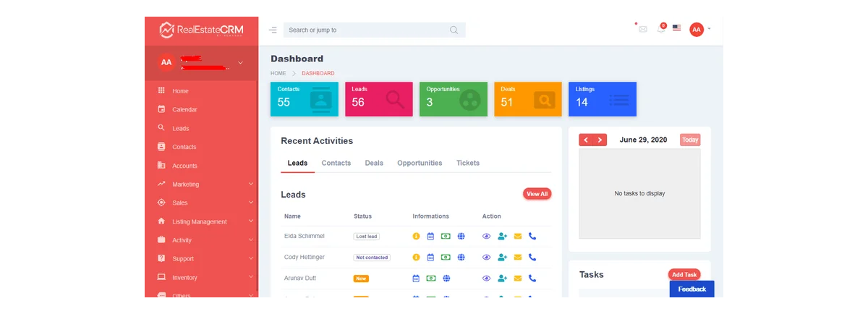Viewport: 868px width, 314px height.
Task: Call Cody Hettinger via phone icon
Action: coord(532,257)
